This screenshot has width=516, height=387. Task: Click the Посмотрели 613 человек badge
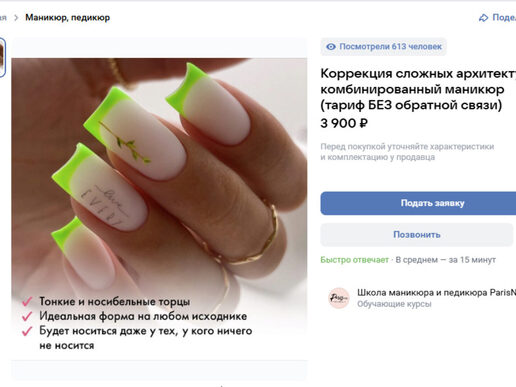[x=383, y=47]
